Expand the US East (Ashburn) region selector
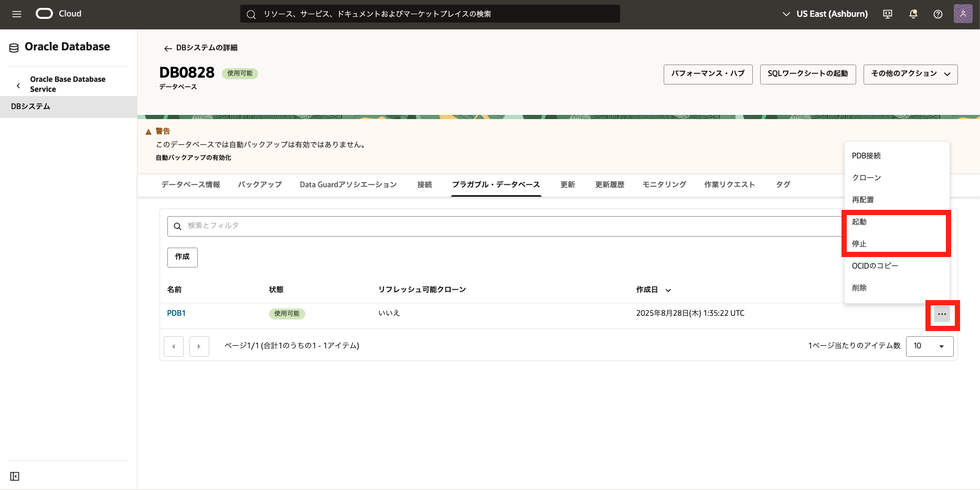The width and height of the screenshot is (980, 490). pyautogui.click(x=825, y=14)
